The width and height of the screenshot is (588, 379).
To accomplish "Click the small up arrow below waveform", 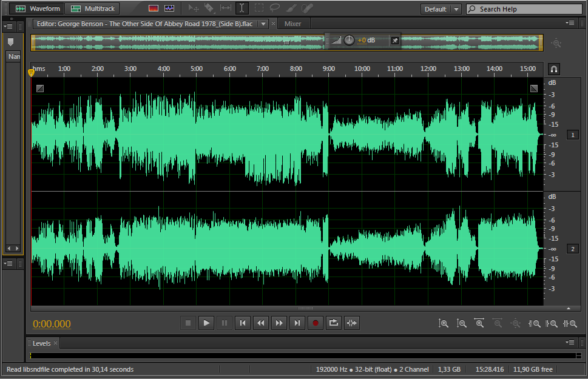I will [569, 309].
